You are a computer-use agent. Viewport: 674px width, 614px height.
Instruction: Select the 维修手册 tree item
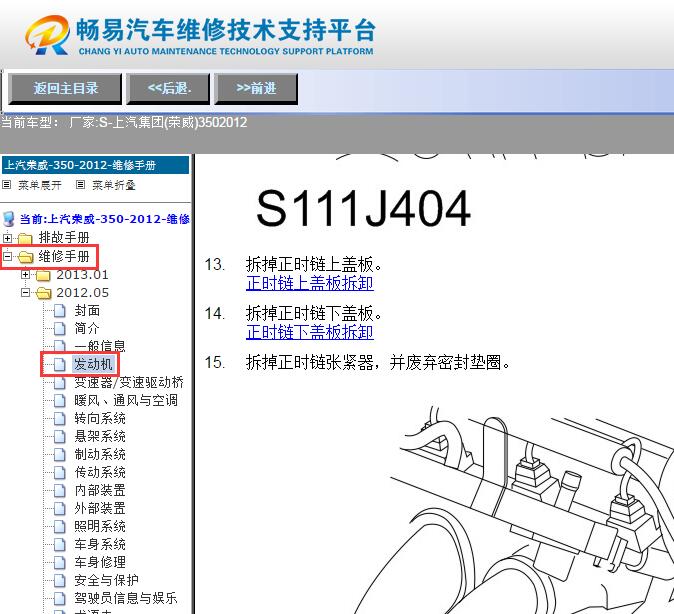[x=64, y=256]
